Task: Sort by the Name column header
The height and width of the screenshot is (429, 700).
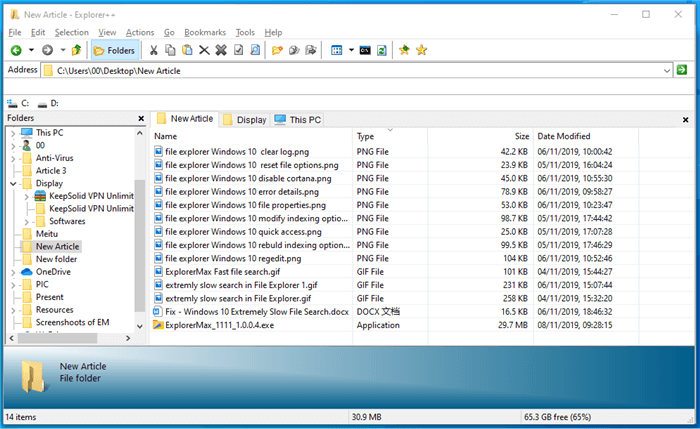Action: pyautogui.click(x=251, y=136)
